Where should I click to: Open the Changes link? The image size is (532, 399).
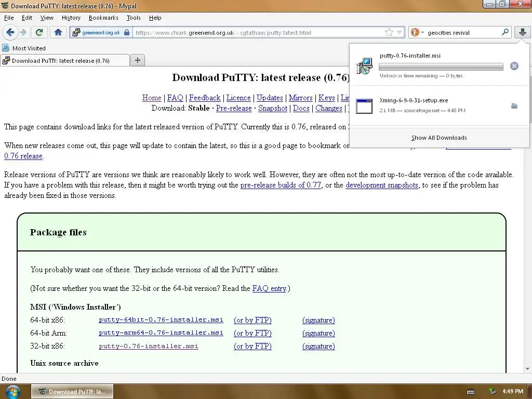329,108
